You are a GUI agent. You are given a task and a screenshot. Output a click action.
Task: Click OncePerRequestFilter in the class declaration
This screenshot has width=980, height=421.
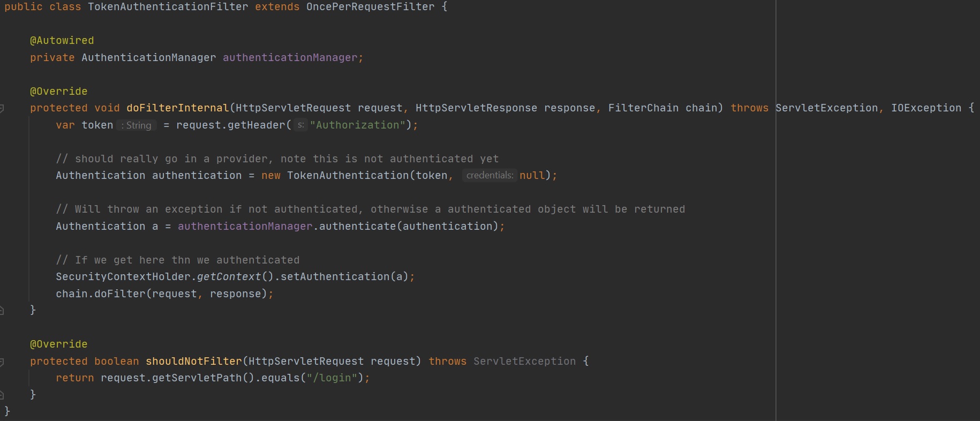(x=370, y=7)
